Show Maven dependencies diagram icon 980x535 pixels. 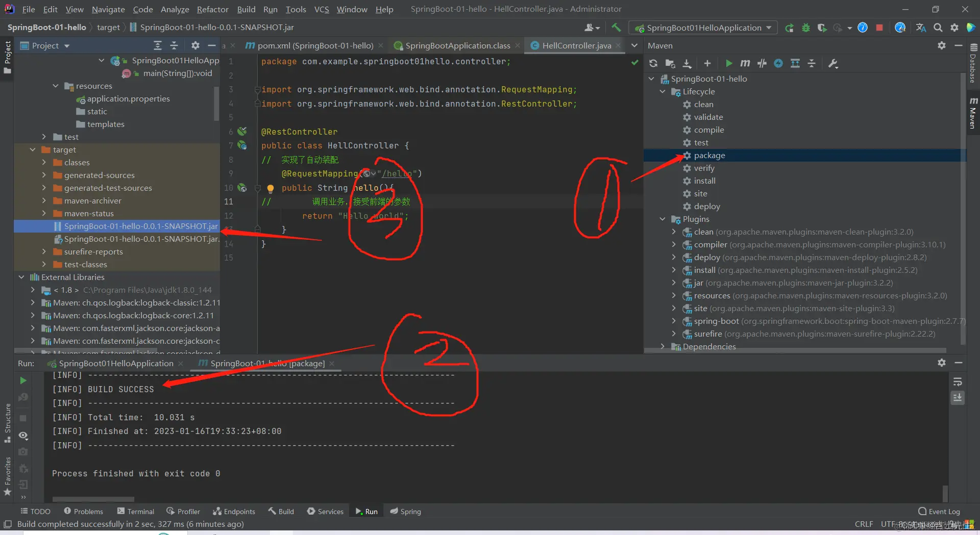tap(795, 63)
